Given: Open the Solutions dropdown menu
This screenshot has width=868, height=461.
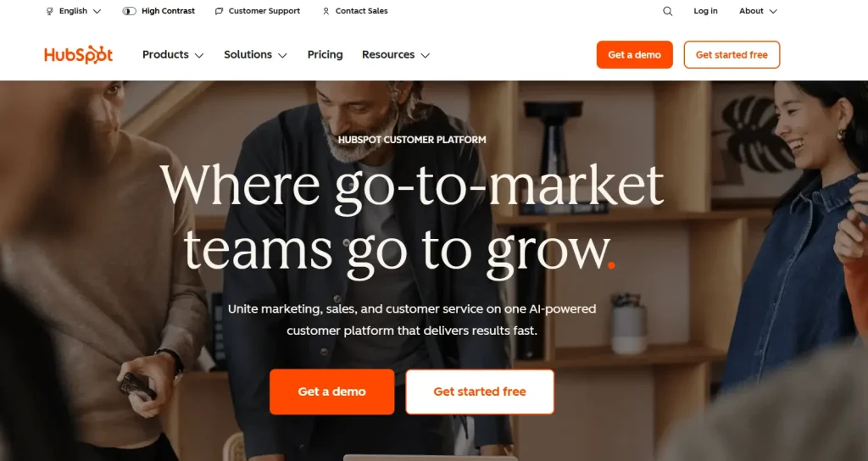Looking at the screenshot, I should click(255, 55).
